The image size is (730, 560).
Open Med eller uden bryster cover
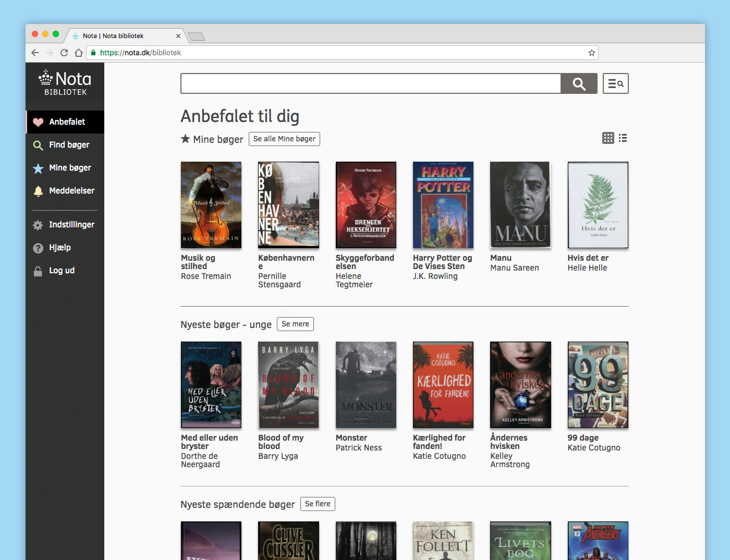[211, 385]
